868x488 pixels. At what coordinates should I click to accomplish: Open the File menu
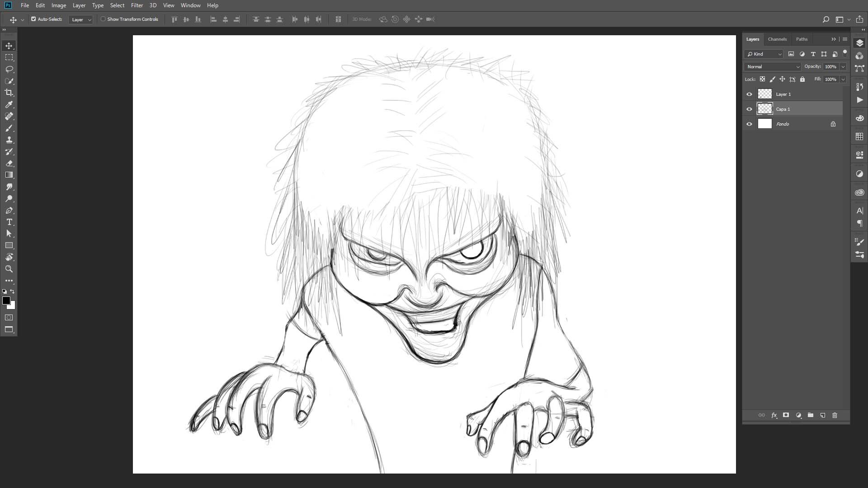pos(25,5)
